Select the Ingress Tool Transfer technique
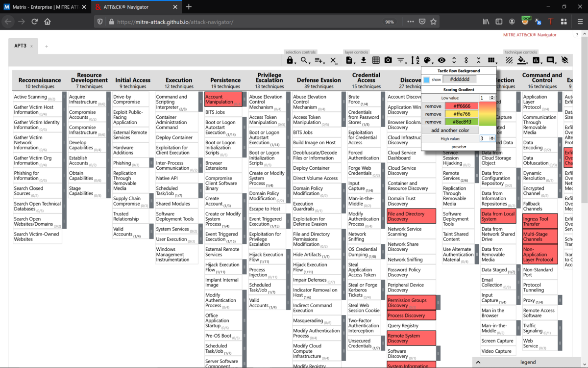 tap(539, 221)
